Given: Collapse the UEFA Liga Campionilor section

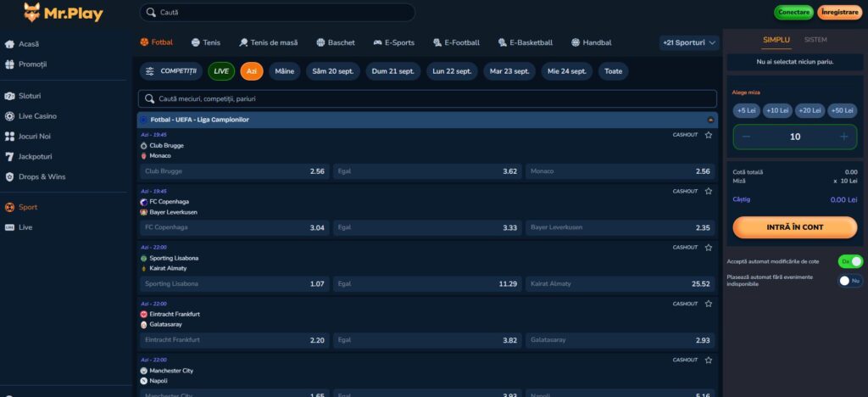Looking at the screenshot, I should [711, 120].
